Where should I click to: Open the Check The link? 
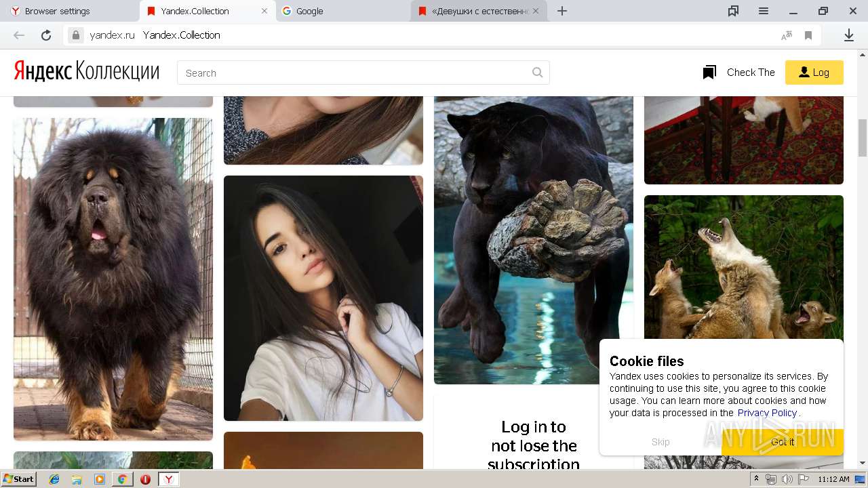click(751, 73)
